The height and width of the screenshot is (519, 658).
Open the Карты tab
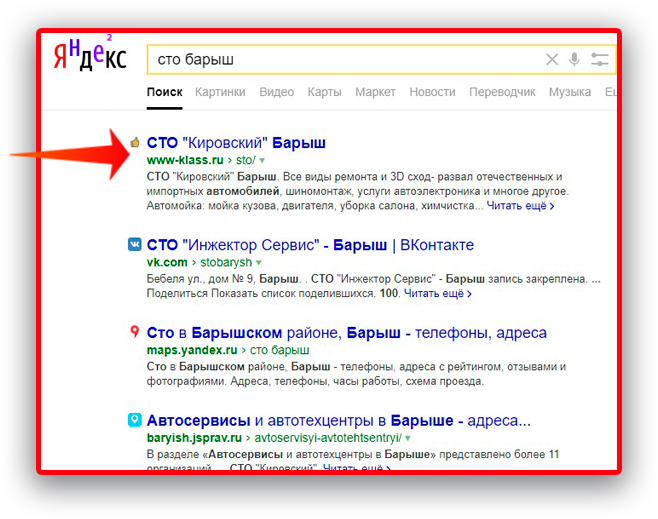coord(324,92)
